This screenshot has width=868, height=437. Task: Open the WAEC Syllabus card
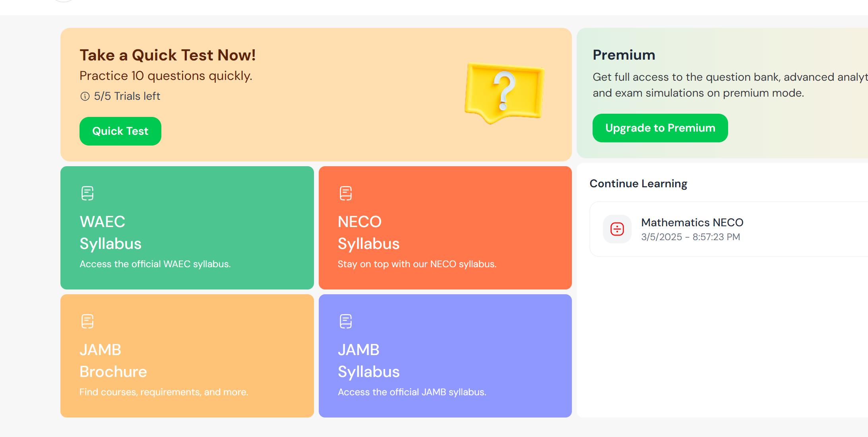coord(187,227)
